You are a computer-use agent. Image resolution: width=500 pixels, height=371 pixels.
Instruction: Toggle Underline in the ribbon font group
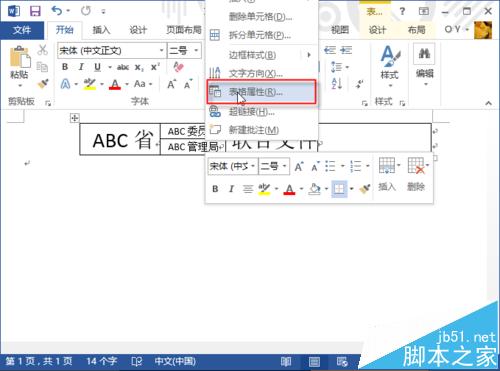[97, 67]
